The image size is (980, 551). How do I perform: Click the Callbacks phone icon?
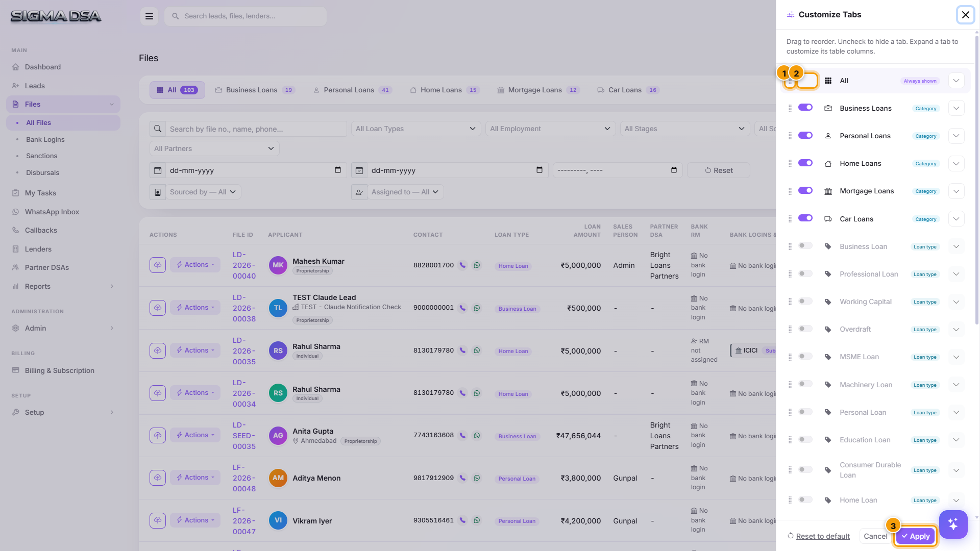coord(16,230)
